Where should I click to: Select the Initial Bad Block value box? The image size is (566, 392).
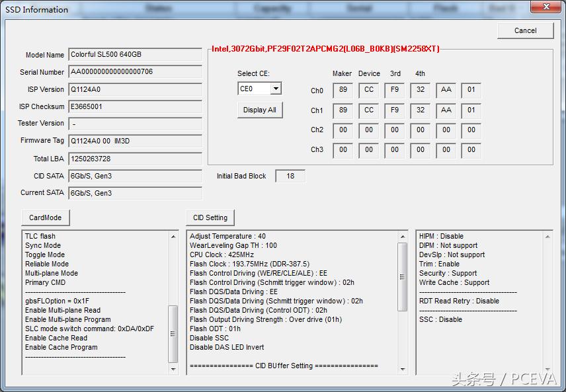[x=290, y=176]
